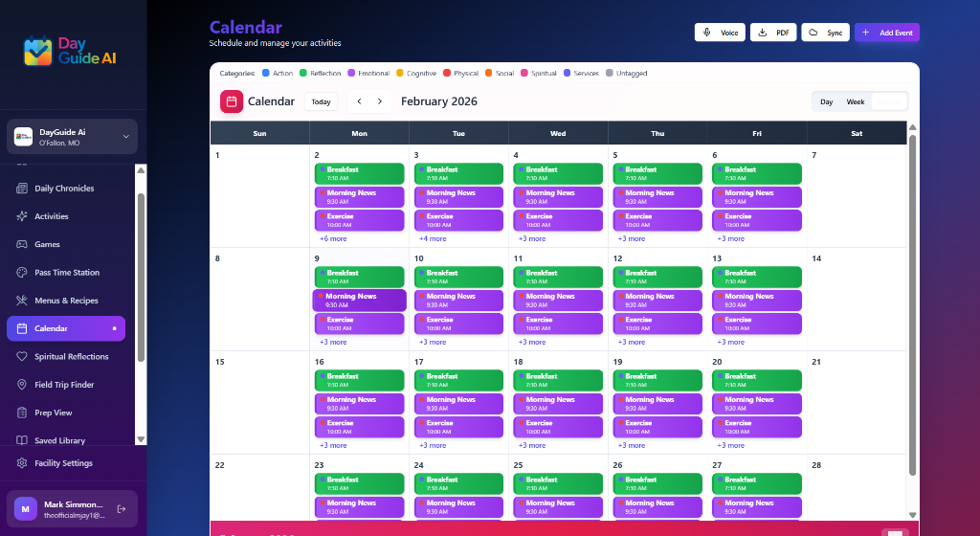The height and width of the screenshot is (536, 980).
Task: Click the Voice microphone button
Action: [720, 33]
